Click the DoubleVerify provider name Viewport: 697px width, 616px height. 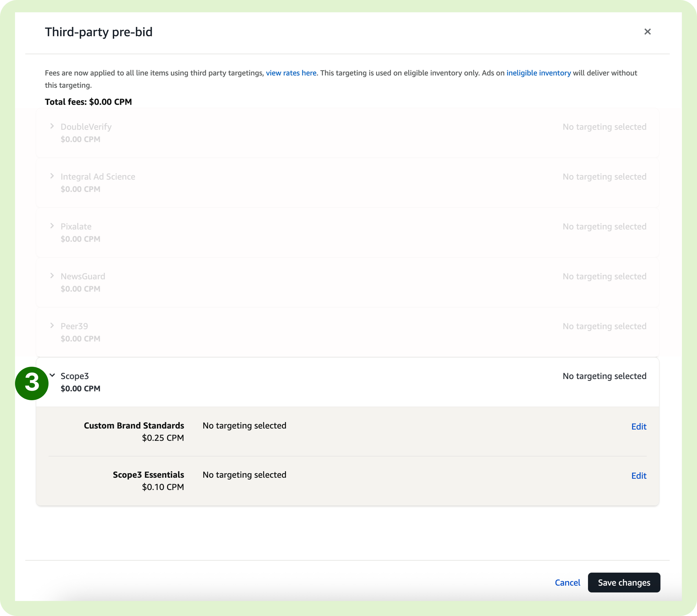(x=86, y=127)
